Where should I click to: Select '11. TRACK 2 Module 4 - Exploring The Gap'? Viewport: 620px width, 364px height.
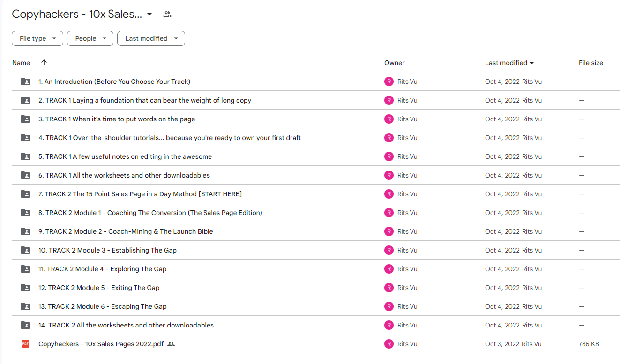103,269
